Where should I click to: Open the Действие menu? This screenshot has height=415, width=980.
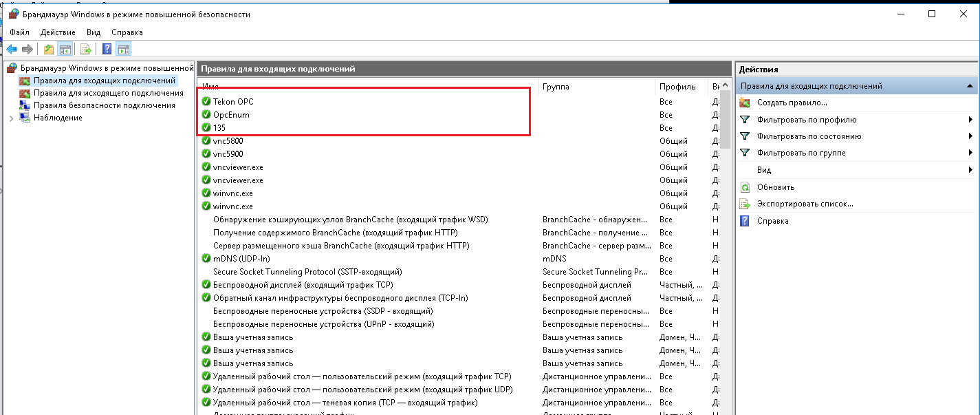(x=58, y=32)
